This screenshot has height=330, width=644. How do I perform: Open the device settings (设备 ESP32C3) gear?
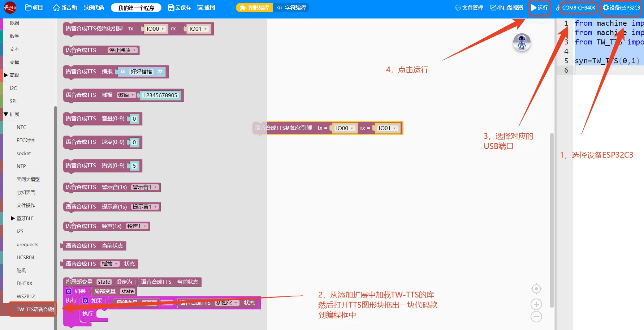(x=621, y=8)
